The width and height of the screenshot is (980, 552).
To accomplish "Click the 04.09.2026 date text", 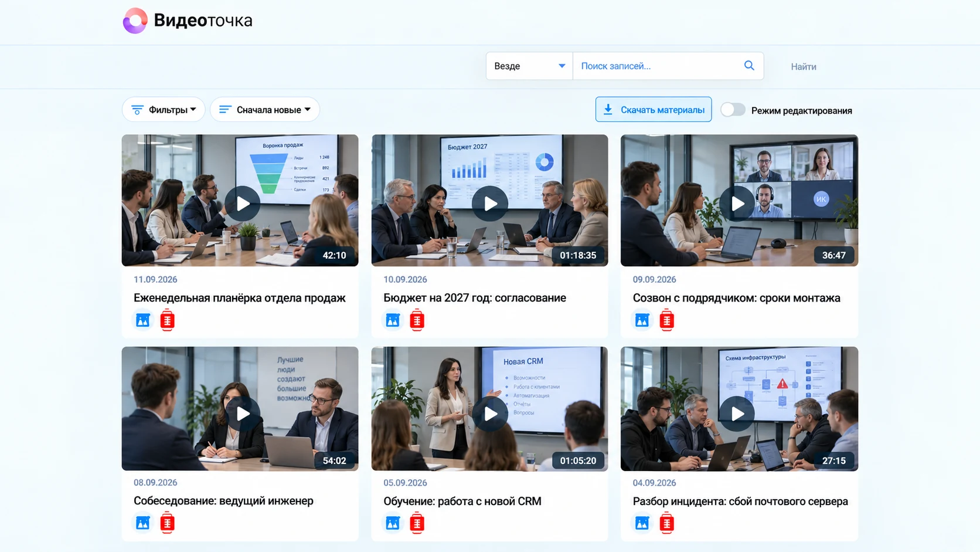I will click(x=654, y=483).
